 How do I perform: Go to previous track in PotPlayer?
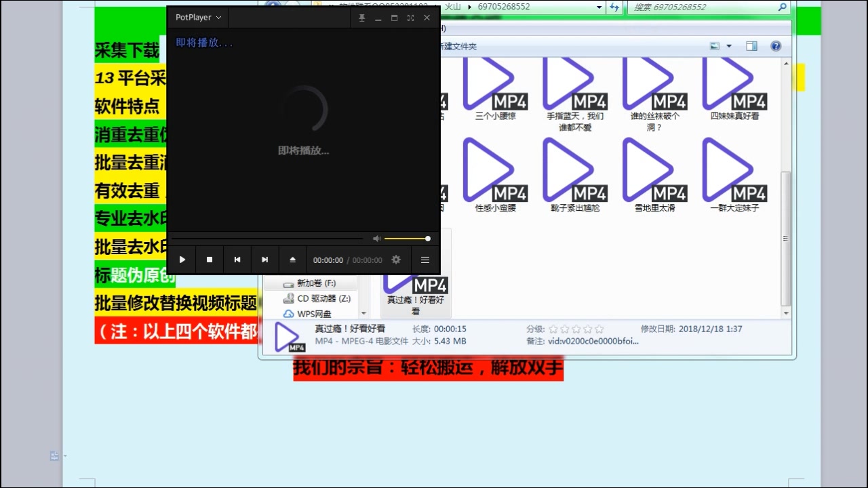pos(237,260)
